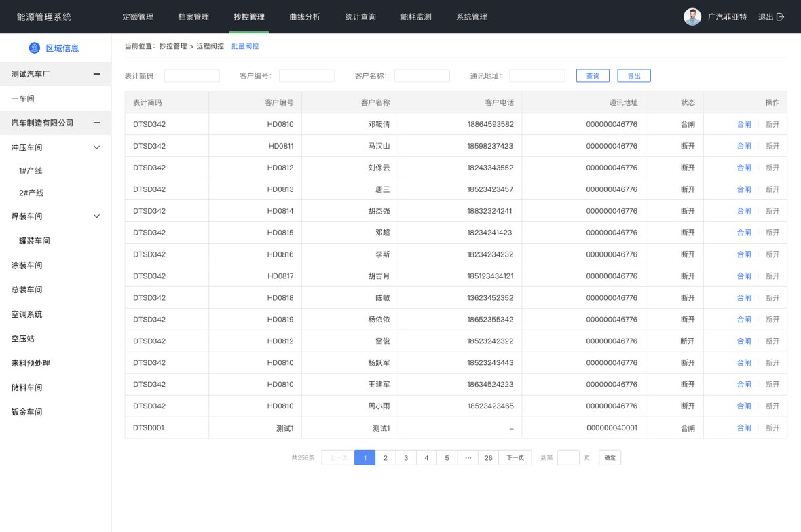Click 断开 for customer 刘保云
Screen dimensions: 801x532
tap(772, 168)
